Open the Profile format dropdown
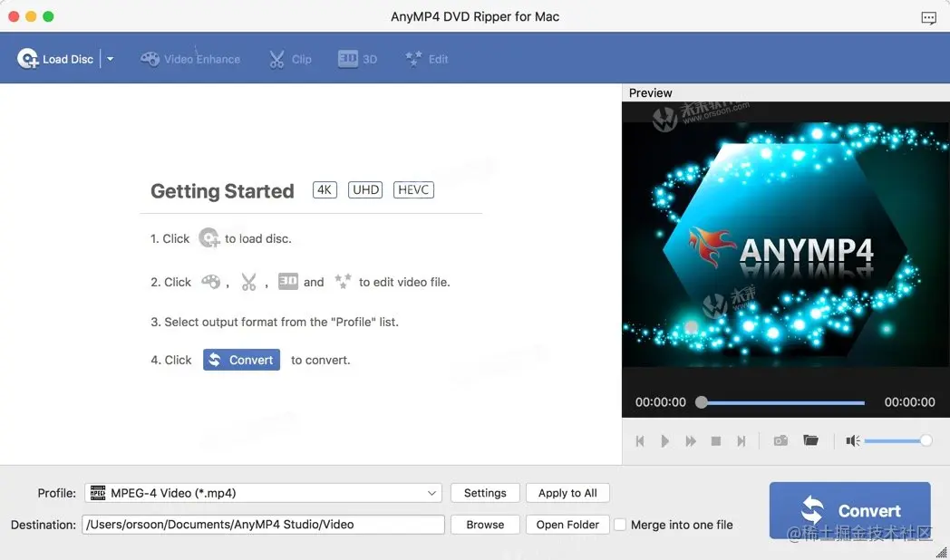Image resolution: width=950 pixels, height=560 pixels. coord(264,493)
